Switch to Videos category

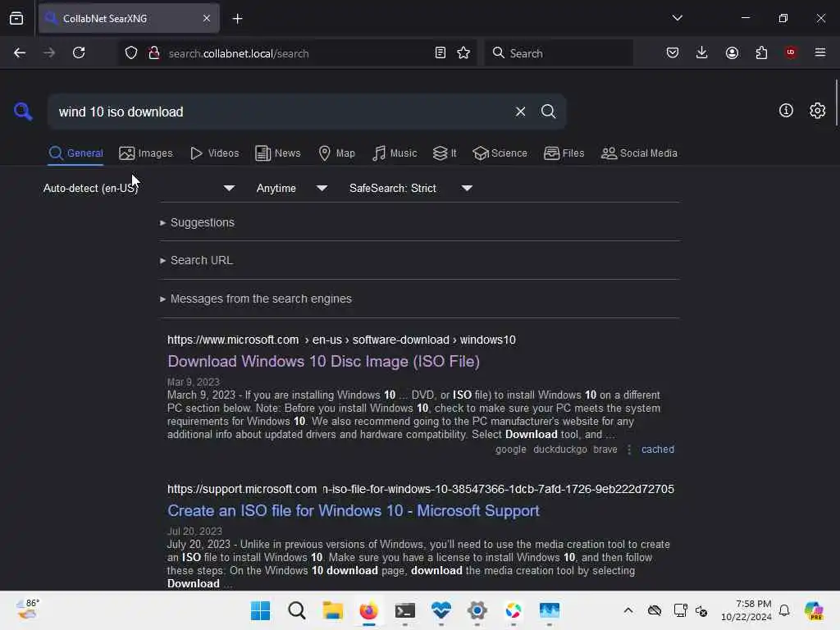coord(214,153)
